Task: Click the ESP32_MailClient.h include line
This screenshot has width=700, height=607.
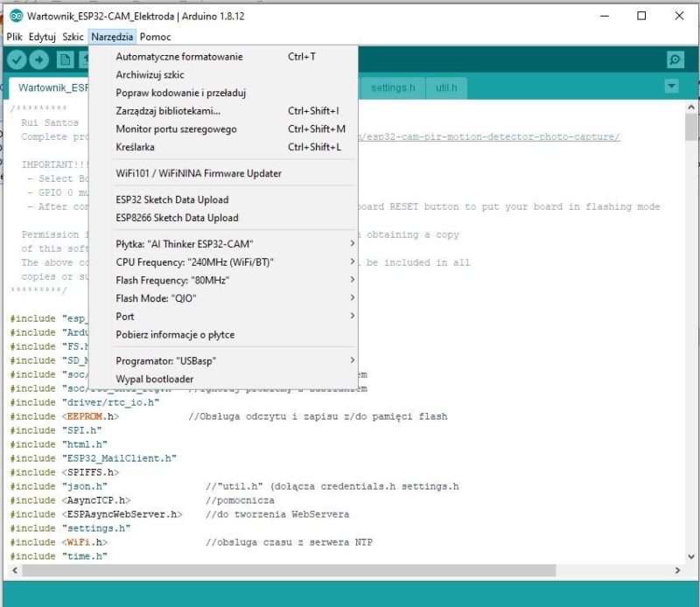Action: 94,458
